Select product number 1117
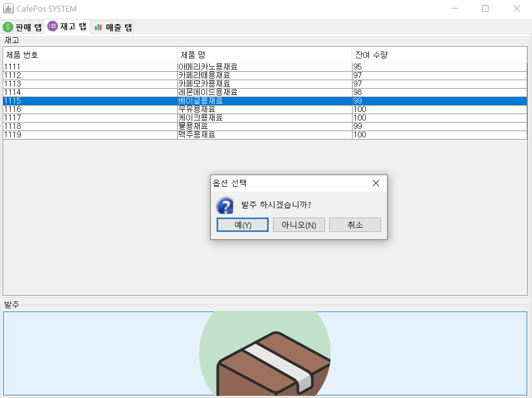 point(90,118)
